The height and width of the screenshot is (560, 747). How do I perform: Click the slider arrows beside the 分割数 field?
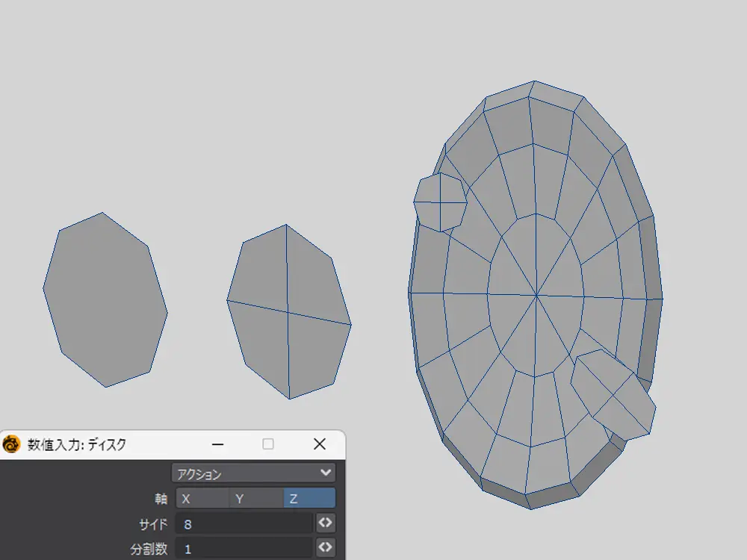[x=325, y=547]
